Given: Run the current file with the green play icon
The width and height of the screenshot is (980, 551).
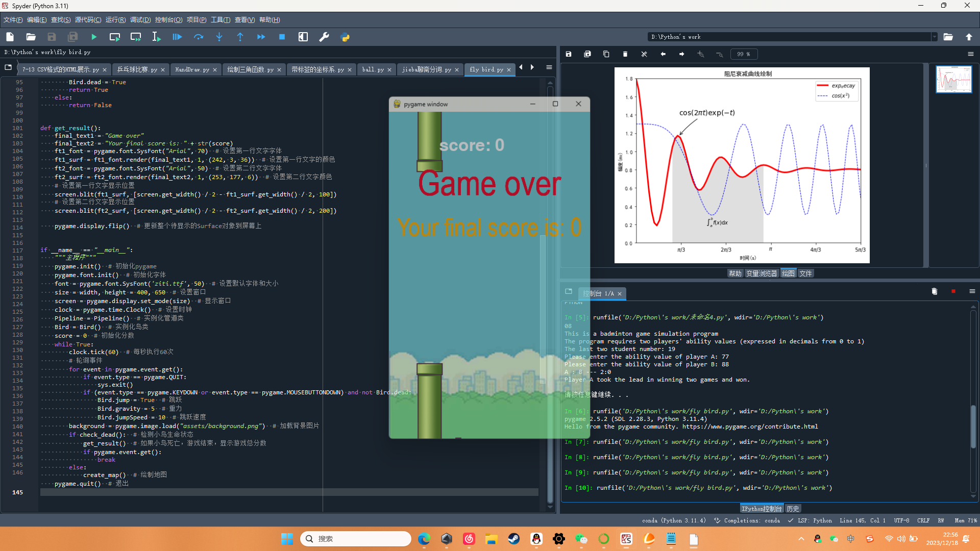Looking at the screenshot, I should pyautogui.click(x=94, y=37).
